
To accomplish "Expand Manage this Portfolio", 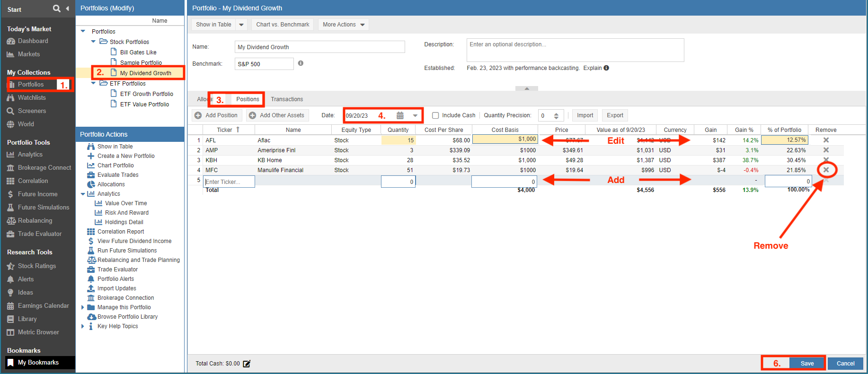I will [x=82, y=307].
